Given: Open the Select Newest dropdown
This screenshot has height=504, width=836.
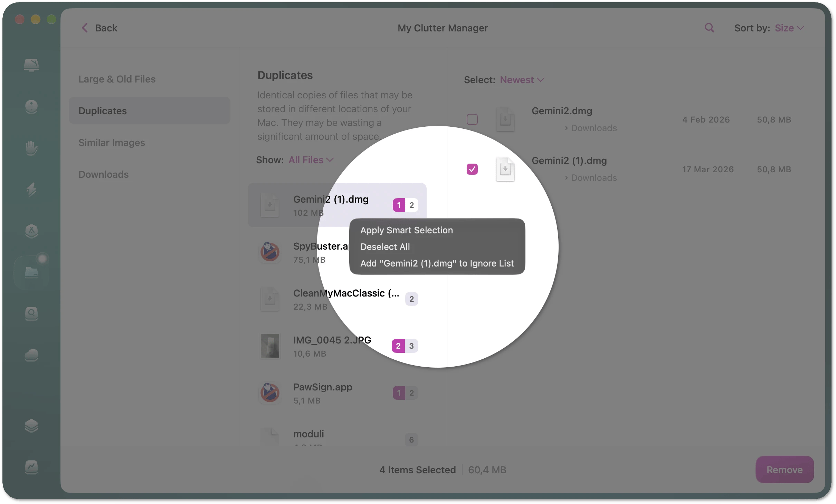Looking at the screenshot, I should (522, 80).
